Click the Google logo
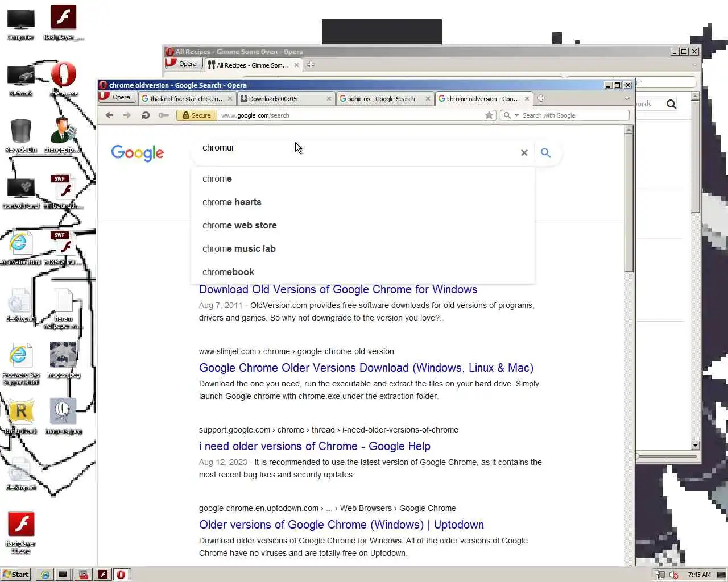 tap(138, 153)
